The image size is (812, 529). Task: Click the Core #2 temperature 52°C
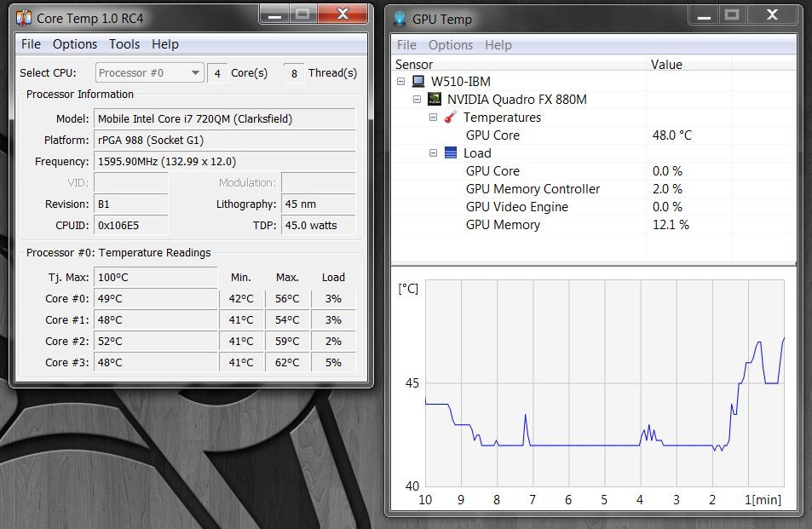coord(155,341)
